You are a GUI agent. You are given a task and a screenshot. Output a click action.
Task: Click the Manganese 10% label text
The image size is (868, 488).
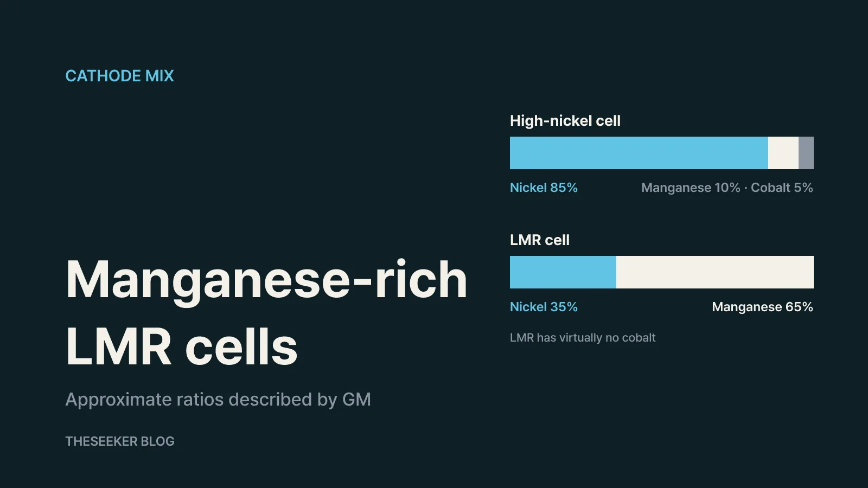click(x=691, y=188)
